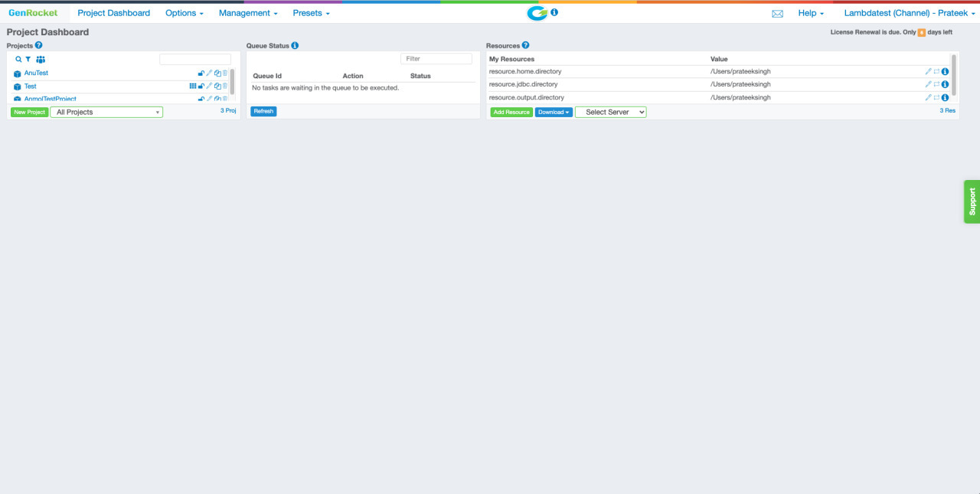Click the envelope icon in top bar
Viewport: 980px width, 494px height.
tap(777, 13)
